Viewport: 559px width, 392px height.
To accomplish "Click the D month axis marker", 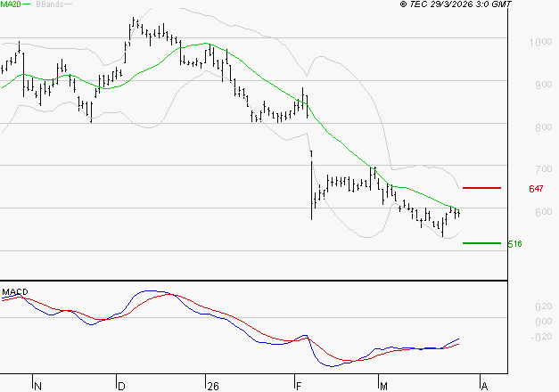I will coord(121,387).
